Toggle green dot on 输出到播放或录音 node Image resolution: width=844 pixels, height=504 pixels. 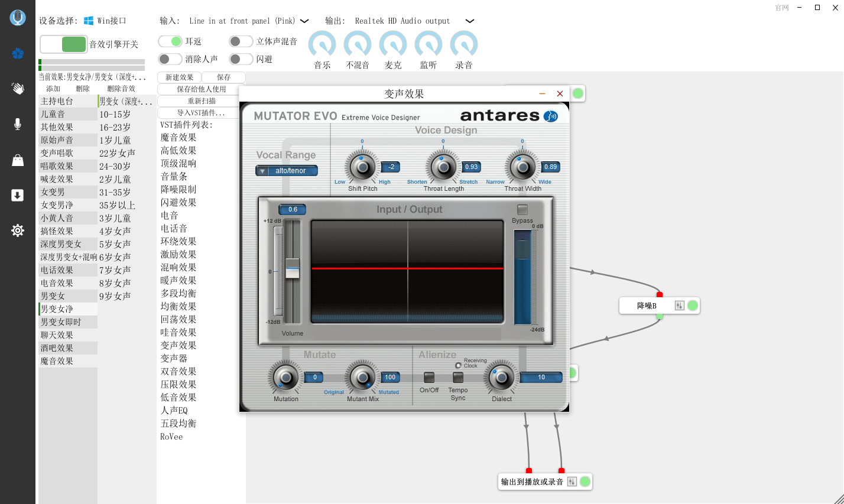[x=585, y=482]
